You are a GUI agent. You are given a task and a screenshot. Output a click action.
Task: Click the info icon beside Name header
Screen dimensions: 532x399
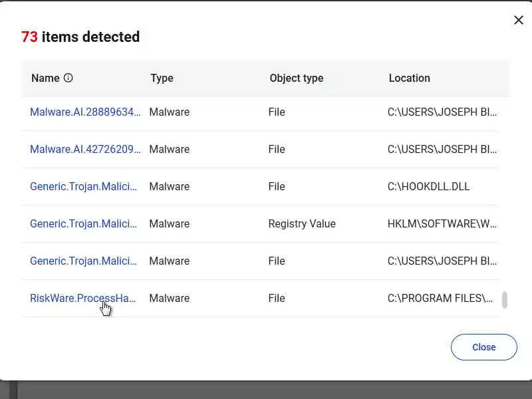click(x=68, y=78)
